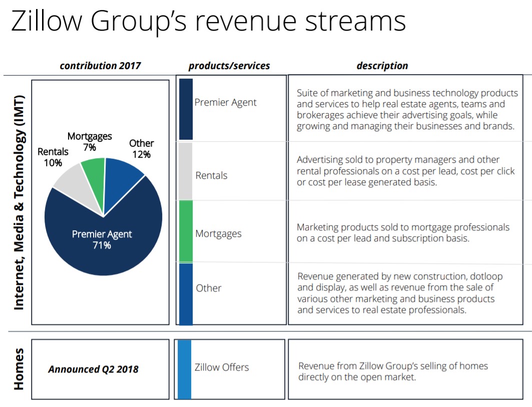Click the 'Mortgages 7%' pie chart label
The width and height of the screenshot is (532, 407).
(90, 142)
